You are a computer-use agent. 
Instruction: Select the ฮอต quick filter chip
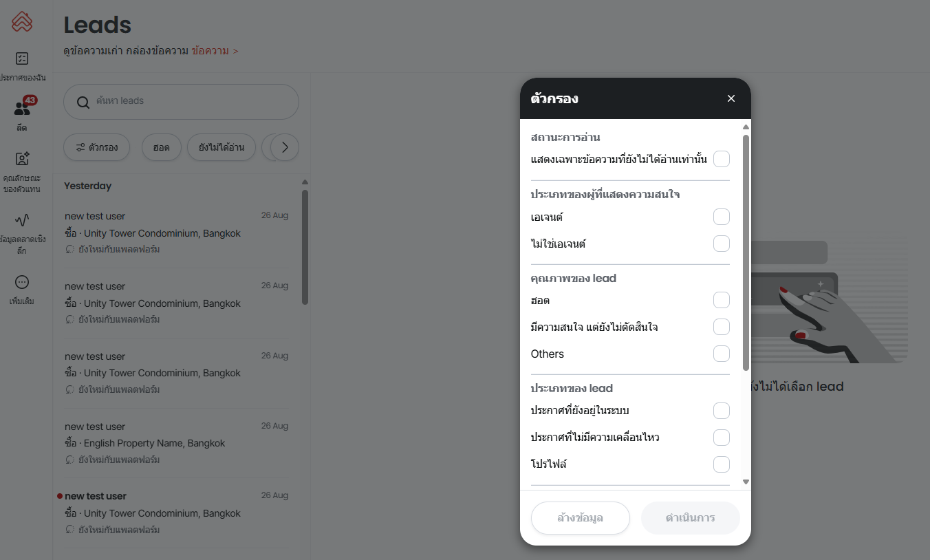tap(161, 147)
